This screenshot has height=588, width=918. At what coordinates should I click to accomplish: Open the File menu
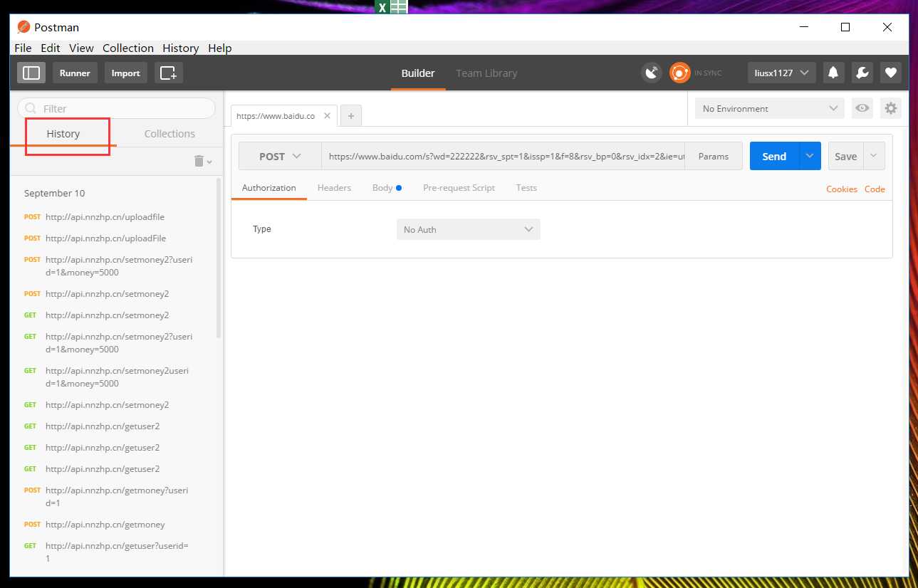23,48
